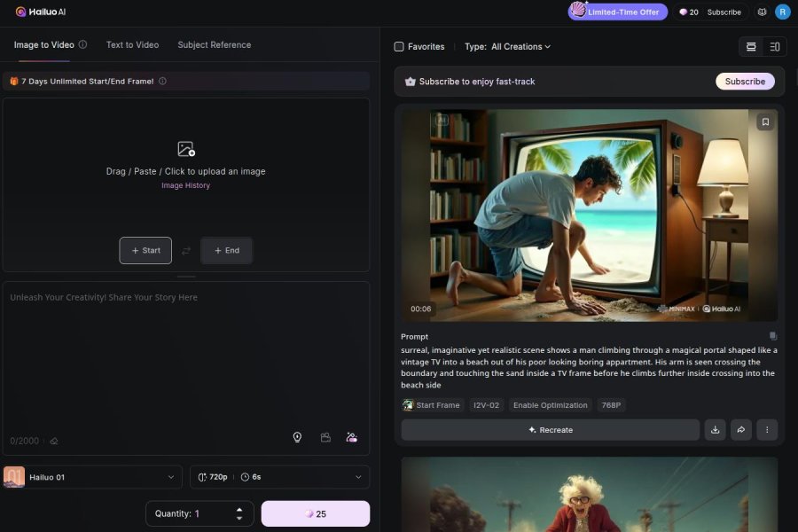Clear the prompt with the eraser icon
798x532 pixels.
[54, 441]
